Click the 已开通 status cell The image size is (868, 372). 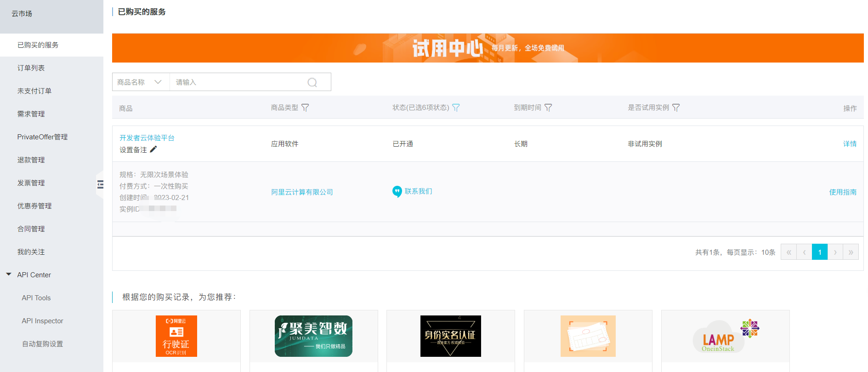[403, 144]
